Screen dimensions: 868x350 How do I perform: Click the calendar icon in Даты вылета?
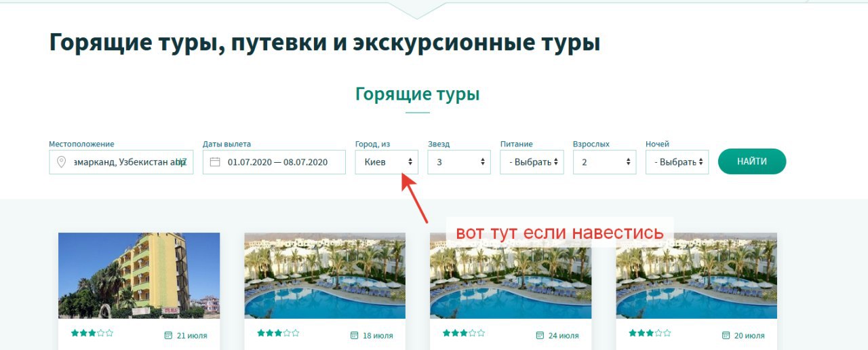coord(216,161)
